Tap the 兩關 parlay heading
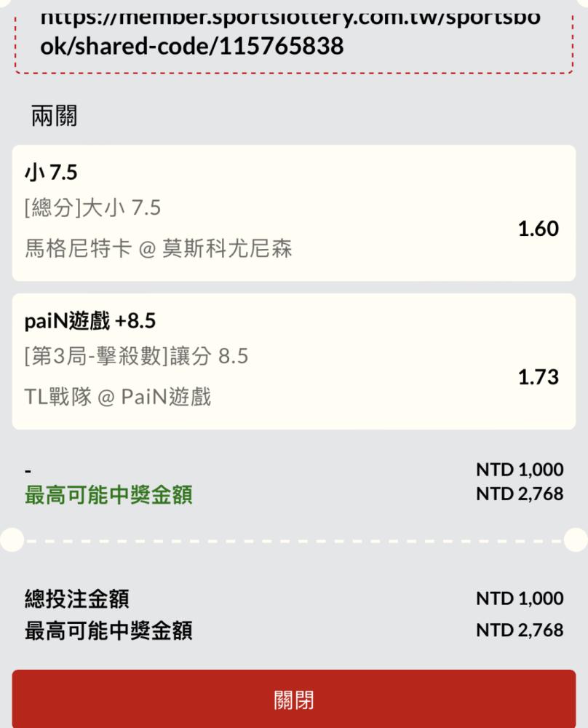Viewport: 588px width, 728px height. point(54,116)
